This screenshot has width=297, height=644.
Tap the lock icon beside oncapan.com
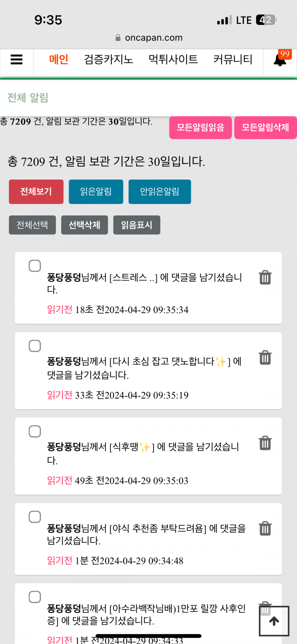[118, 38]
